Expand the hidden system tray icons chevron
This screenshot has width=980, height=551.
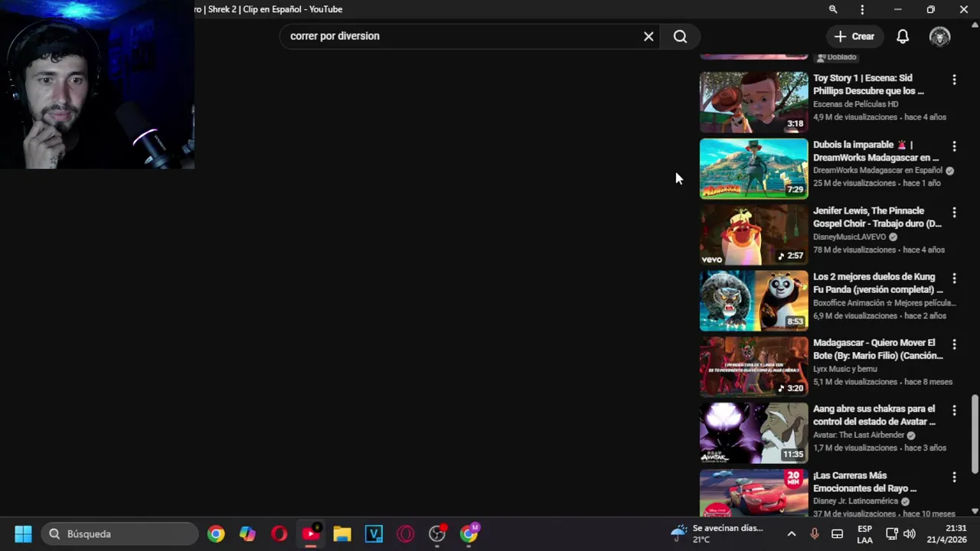click(792, 534)
